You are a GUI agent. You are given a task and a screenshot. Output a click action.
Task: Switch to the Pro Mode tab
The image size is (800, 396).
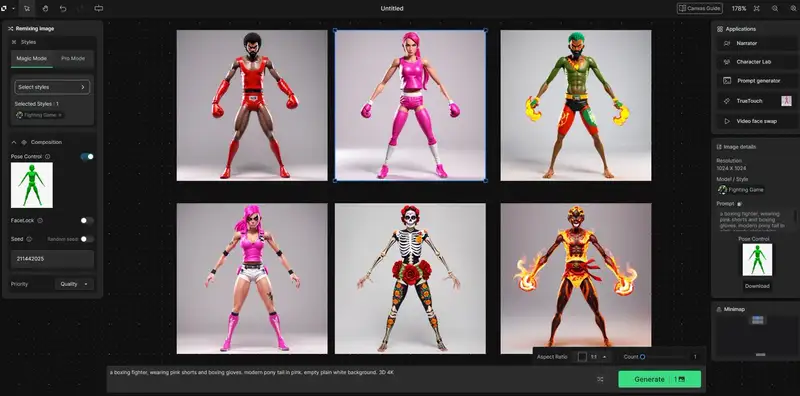pos(73,59)
